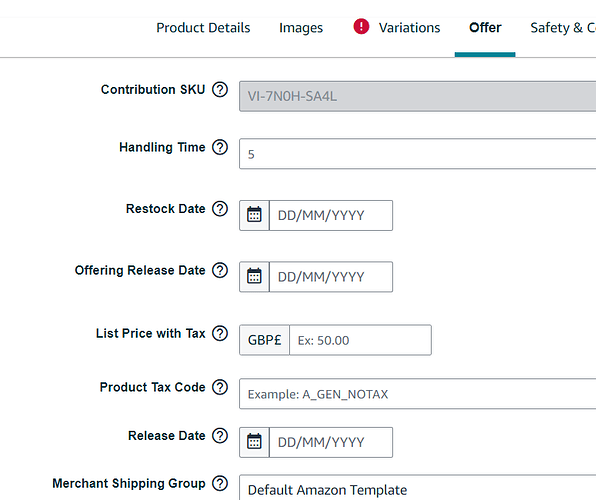Open Offering Release Date help icon
This screenshot has width=596, height=500.
[220, 270]
